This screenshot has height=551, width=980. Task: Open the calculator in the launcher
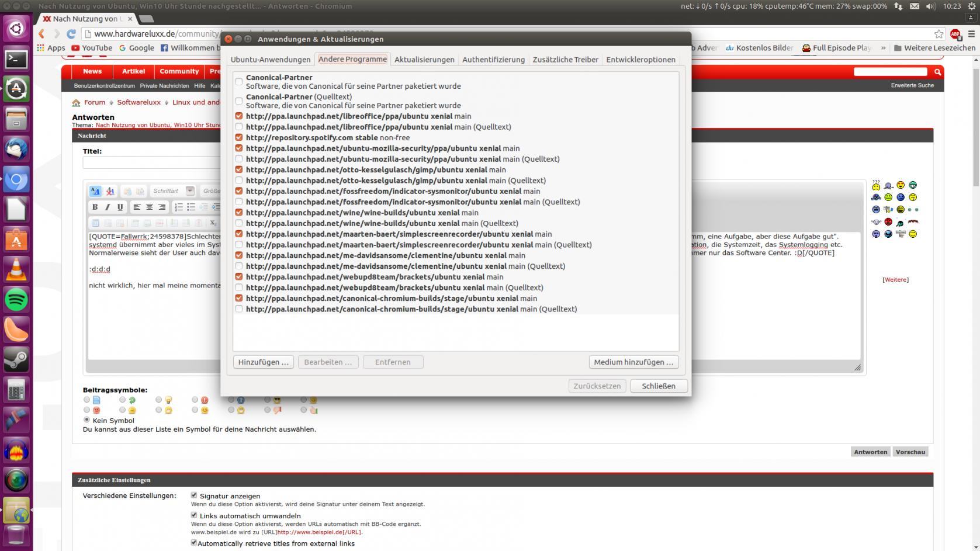(x=16, y=390)
